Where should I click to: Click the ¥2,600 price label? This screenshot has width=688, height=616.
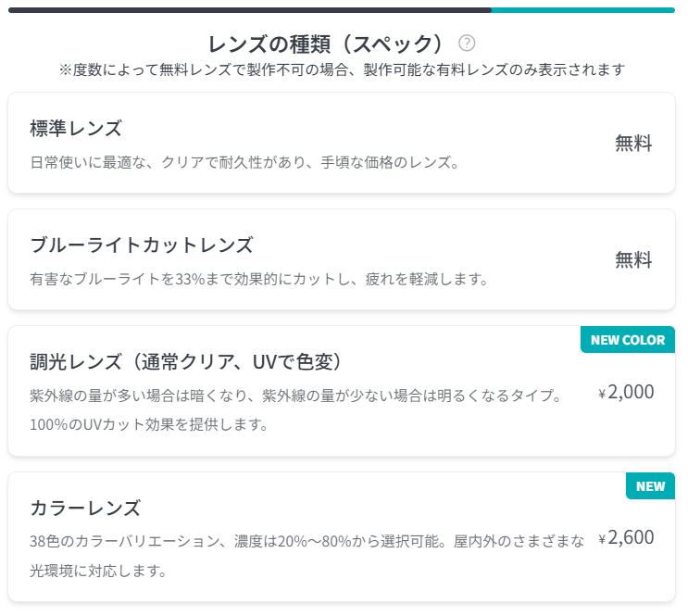pos(626,537)
